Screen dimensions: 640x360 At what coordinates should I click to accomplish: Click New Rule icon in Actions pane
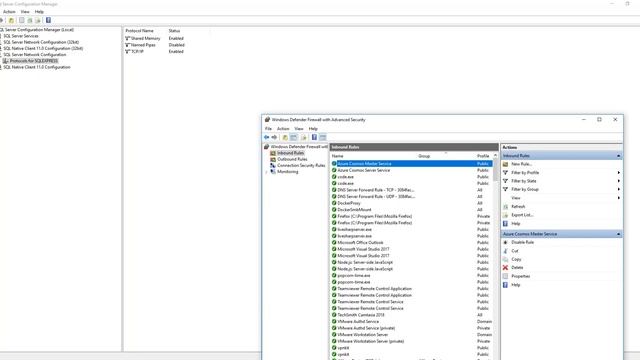505,164
